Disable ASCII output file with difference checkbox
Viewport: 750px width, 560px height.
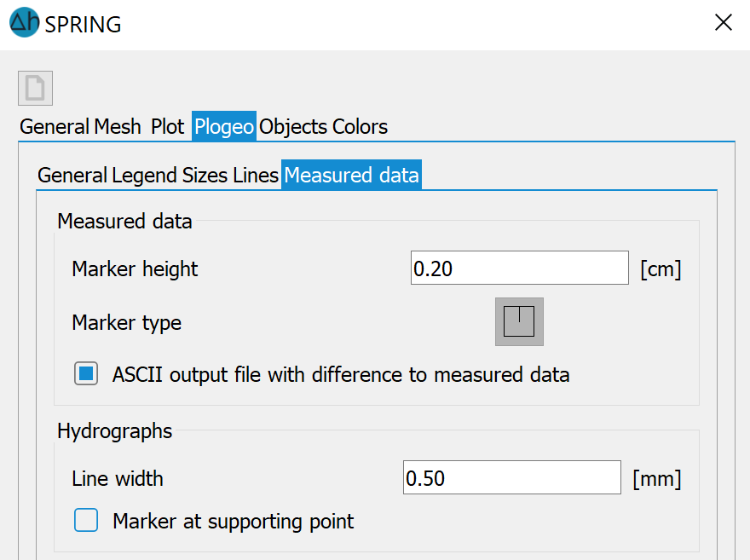[86, 373]
